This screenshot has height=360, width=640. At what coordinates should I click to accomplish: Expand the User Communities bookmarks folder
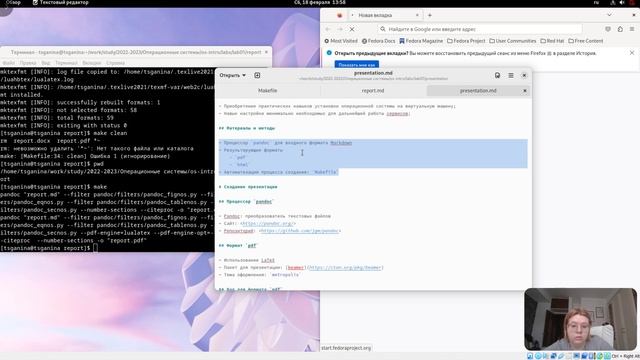[x=513, y=41]
